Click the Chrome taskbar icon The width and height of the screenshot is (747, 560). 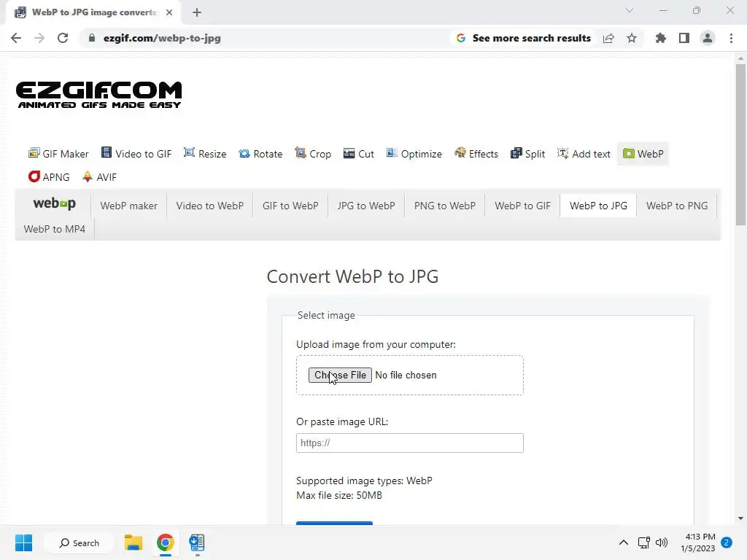(166, 542)
